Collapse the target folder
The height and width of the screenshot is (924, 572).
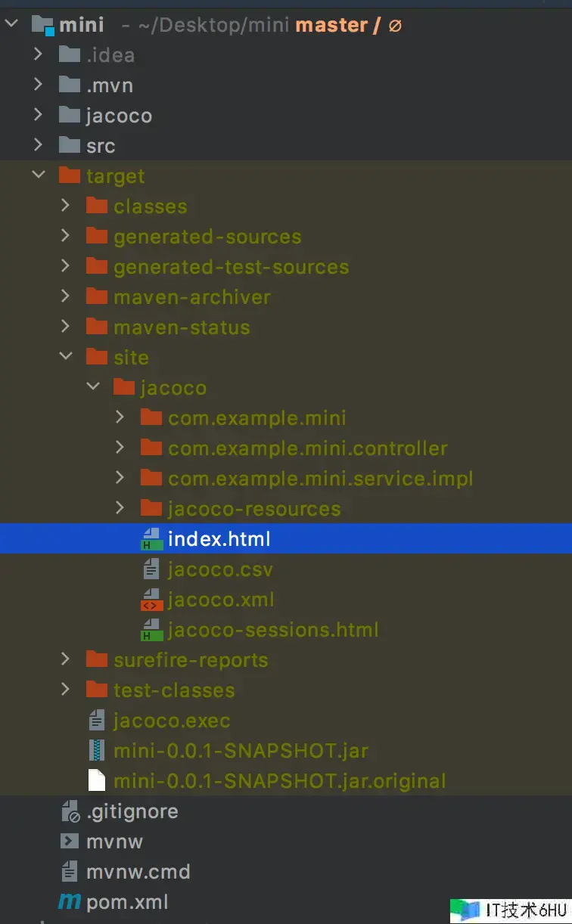tap(38, 176)
